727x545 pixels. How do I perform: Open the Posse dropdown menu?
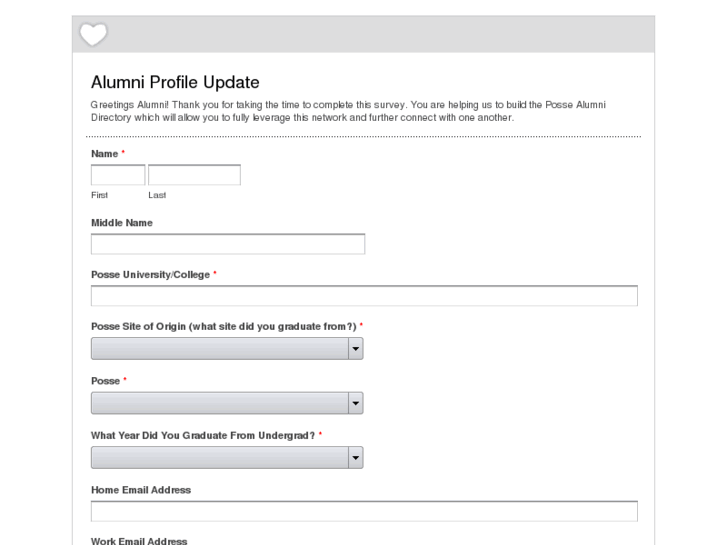pyautogui.click(x=227, y=403)
